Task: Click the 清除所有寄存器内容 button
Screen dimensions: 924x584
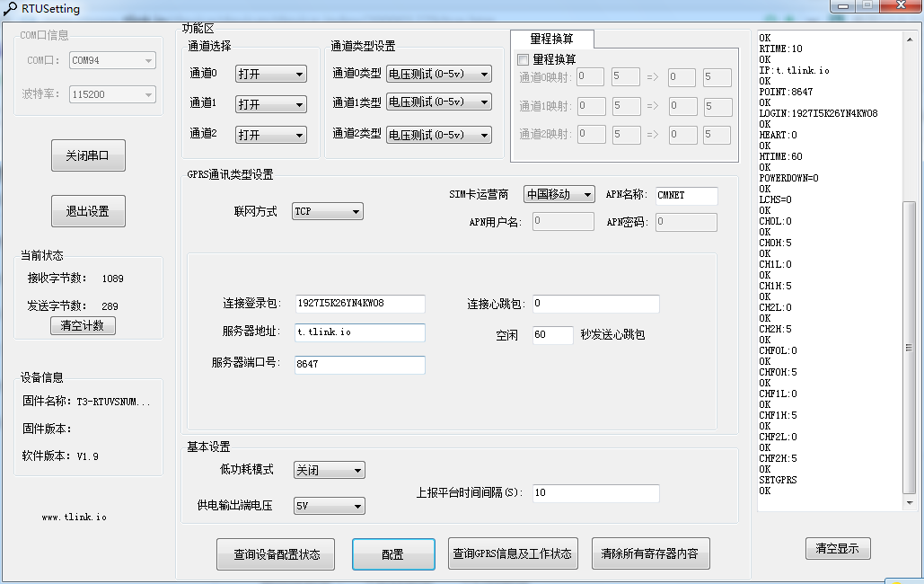Action: coord(649,553)
